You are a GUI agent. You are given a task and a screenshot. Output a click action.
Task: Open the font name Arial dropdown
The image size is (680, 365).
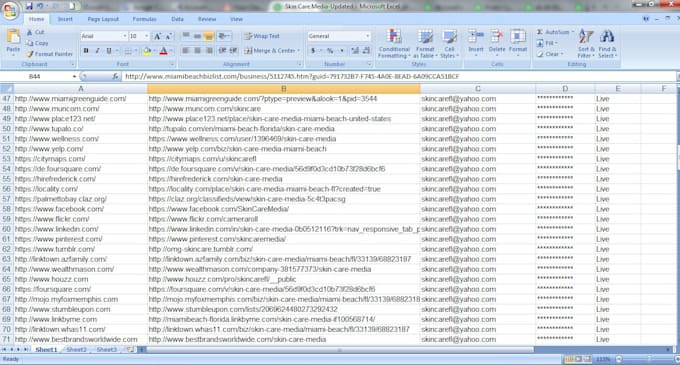tap(125, 36)
